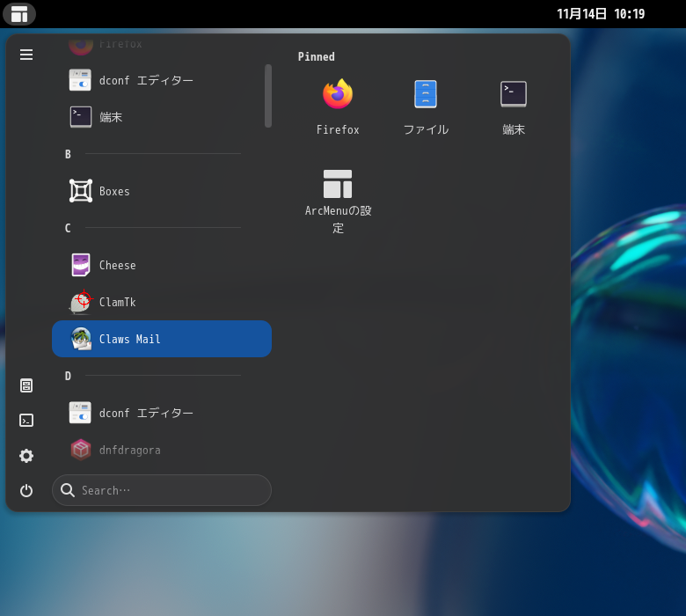
Task: Open 端末 in the app list
Action: tap(162, 117)
